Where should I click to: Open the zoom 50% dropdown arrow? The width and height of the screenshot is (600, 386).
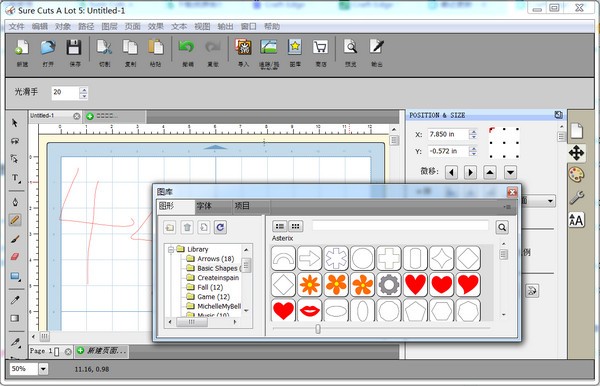[x=43, y=369]
